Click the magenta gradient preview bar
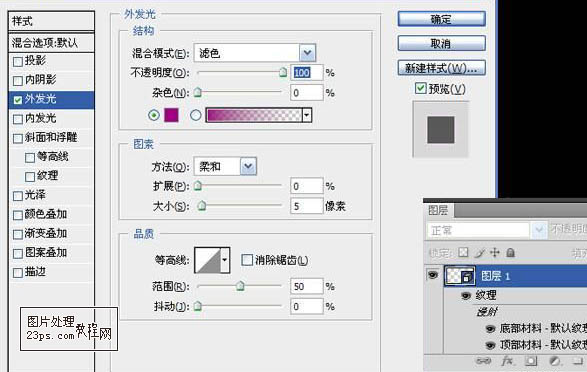 pyautogui.click(x=254, y=115)
